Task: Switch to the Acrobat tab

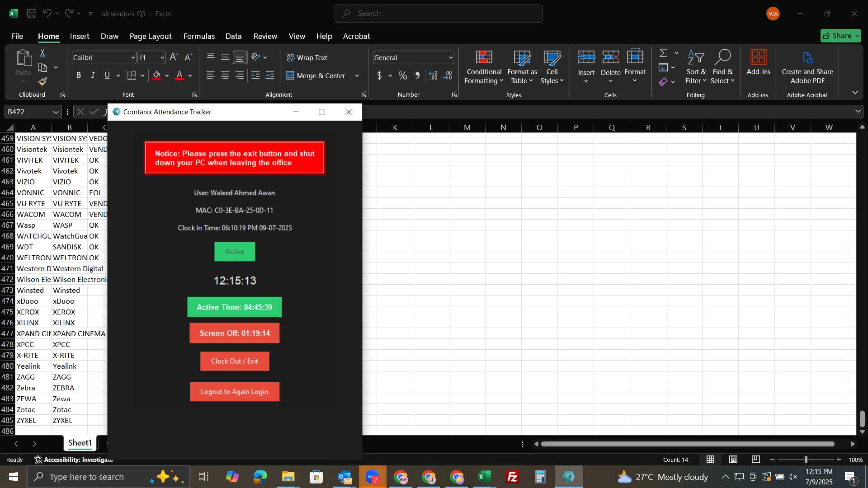Action: pyautogui.click(x=356, y=36)
